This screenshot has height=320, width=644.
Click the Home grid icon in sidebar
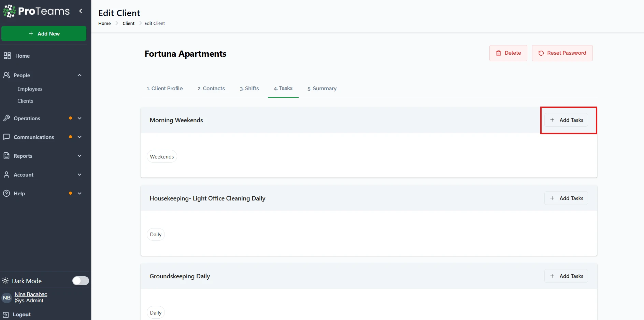[x=7, y=56]
